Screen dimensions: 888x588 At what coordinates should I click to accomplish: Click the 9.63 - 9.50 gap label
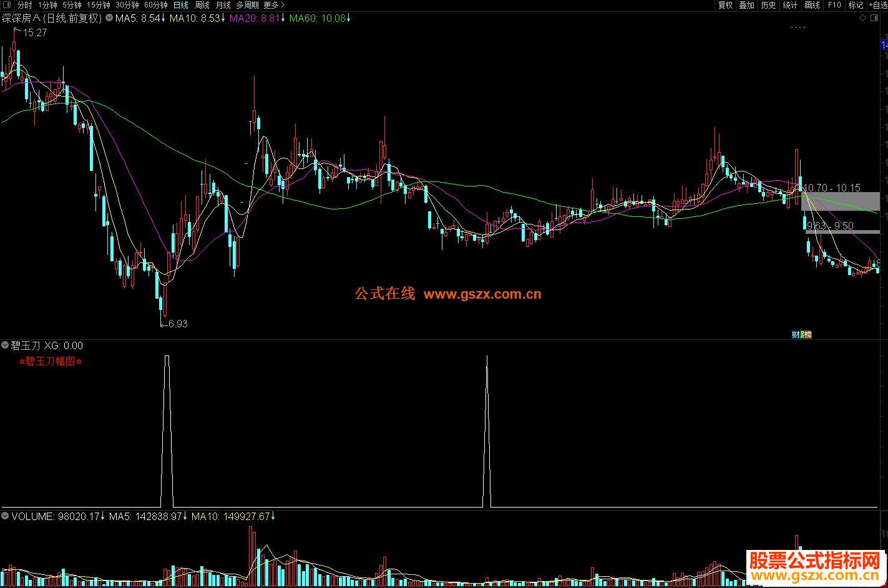(x=830, y=226)
